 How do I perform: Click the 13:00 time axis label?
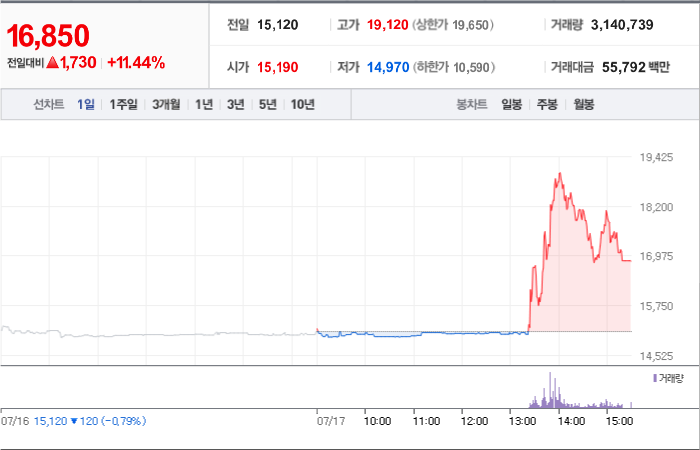coord(523,421)
